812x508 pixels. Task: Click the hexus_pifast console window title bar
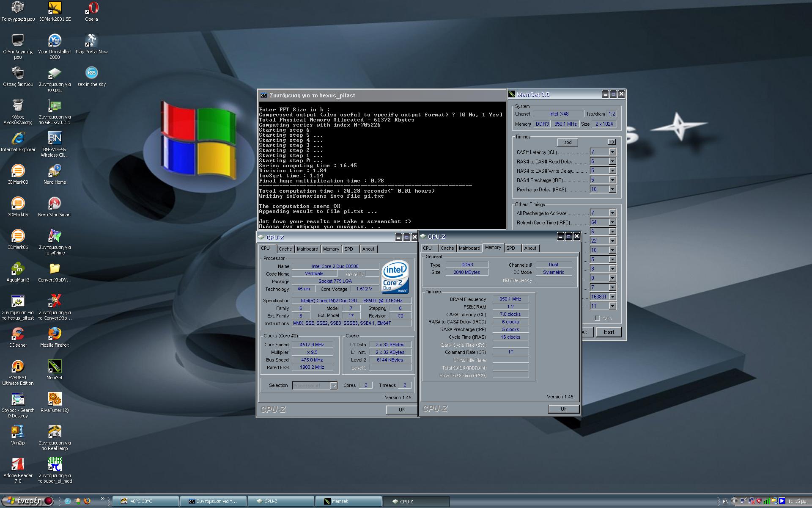pyautogui.click(x=382, y=95)
